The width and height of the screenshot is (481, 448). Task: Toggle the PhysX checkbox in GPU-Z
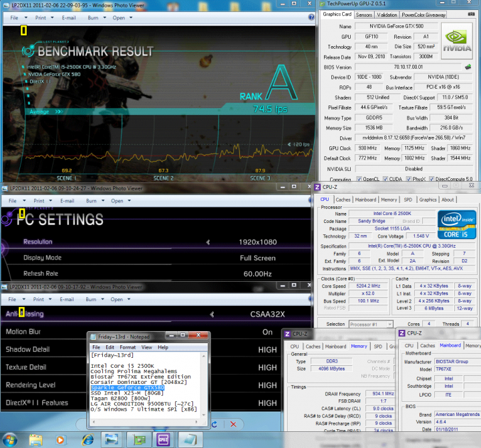409,179
